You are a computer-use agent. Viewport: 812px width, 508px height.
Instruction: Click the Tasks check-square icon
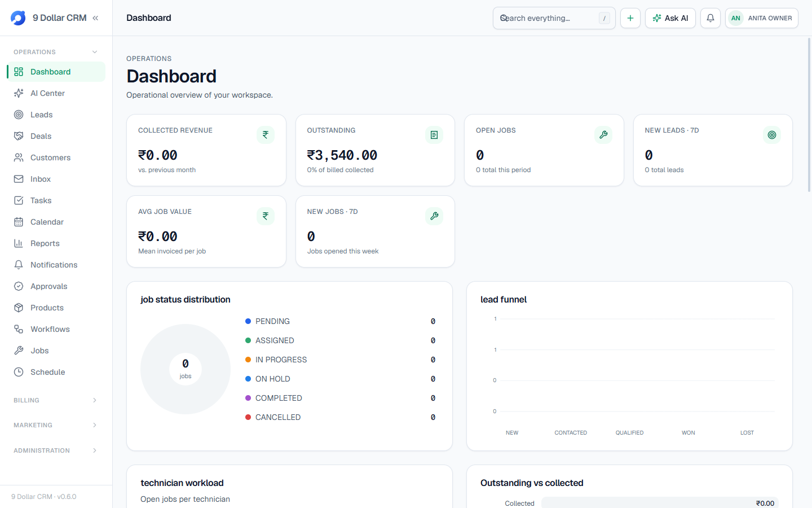point(19,200)
